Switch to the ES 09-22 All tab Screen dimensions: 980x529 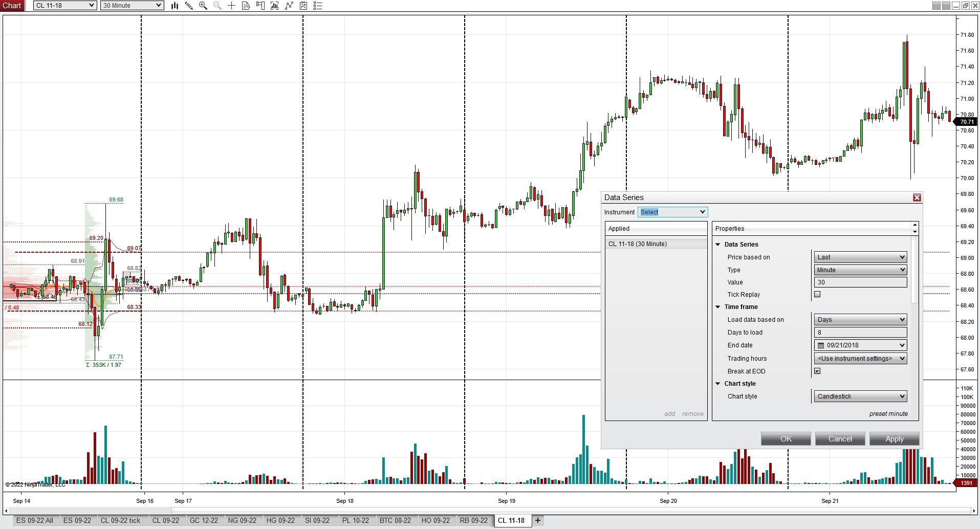pyautogui.click(x=35, y=520)
